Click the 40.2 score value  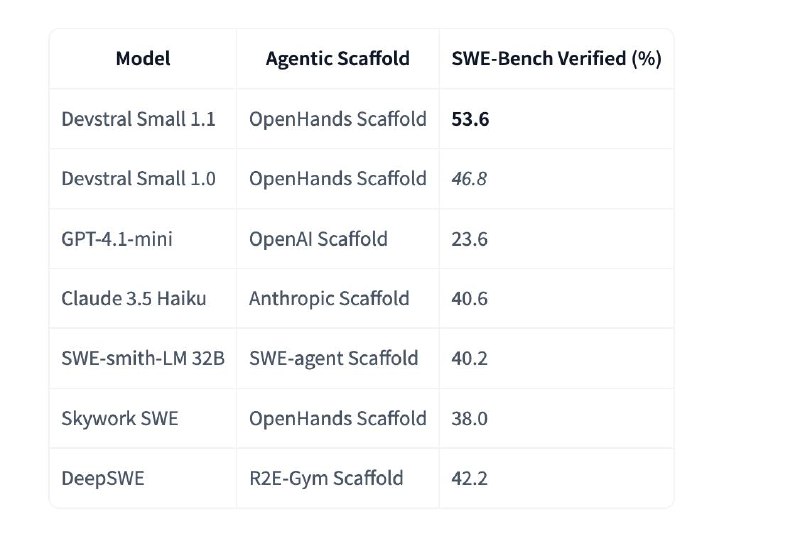[469, 358]
